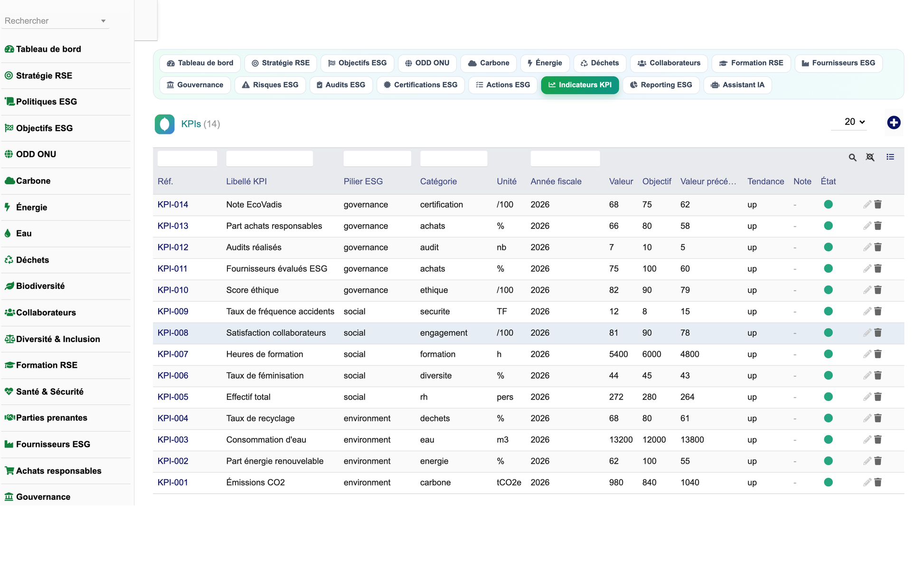Delete KPI-006 with the trash icon
This screenshot has width=924, height=572.
[x=878, y=375]
